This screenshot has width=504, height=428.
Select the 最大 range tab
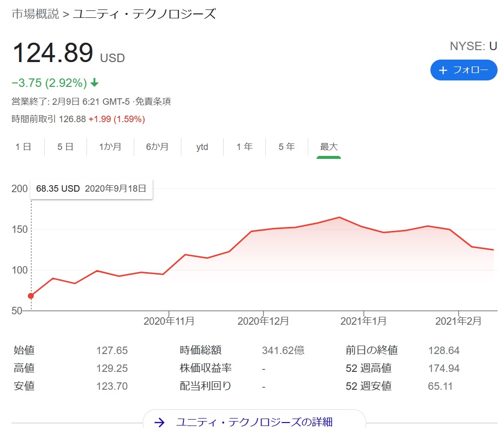pyautogui.click(x=329, y=147)
